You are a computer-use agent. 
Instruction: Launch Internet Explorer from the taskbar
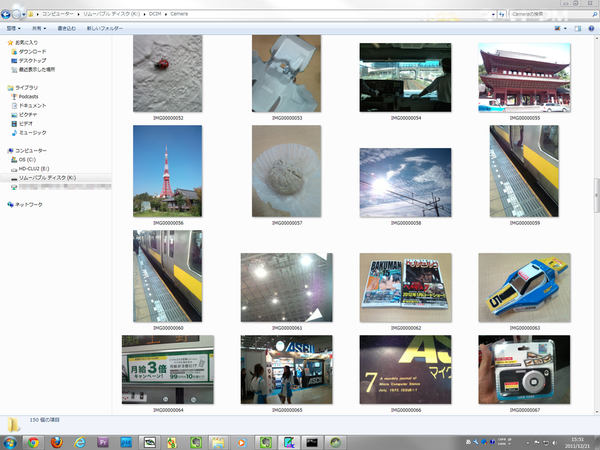tap(80, 442)
